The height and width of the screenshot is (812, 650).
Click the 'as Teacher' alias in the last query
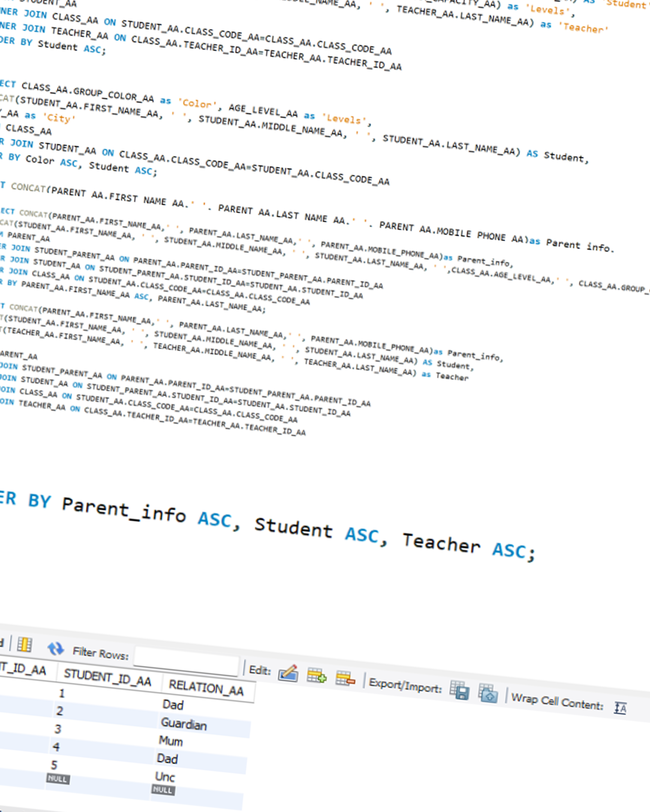pos(445,376)
